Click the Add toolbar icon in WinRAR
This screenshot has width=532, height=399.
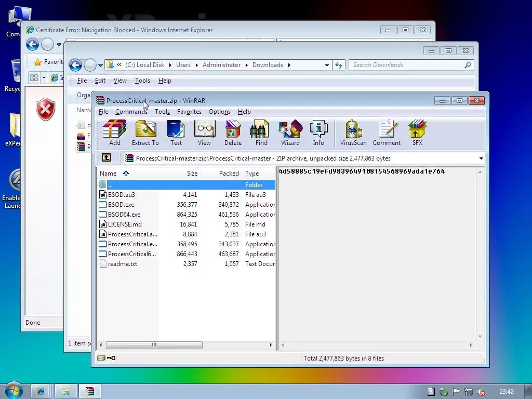pyautogui.click(x=114, y=132)
